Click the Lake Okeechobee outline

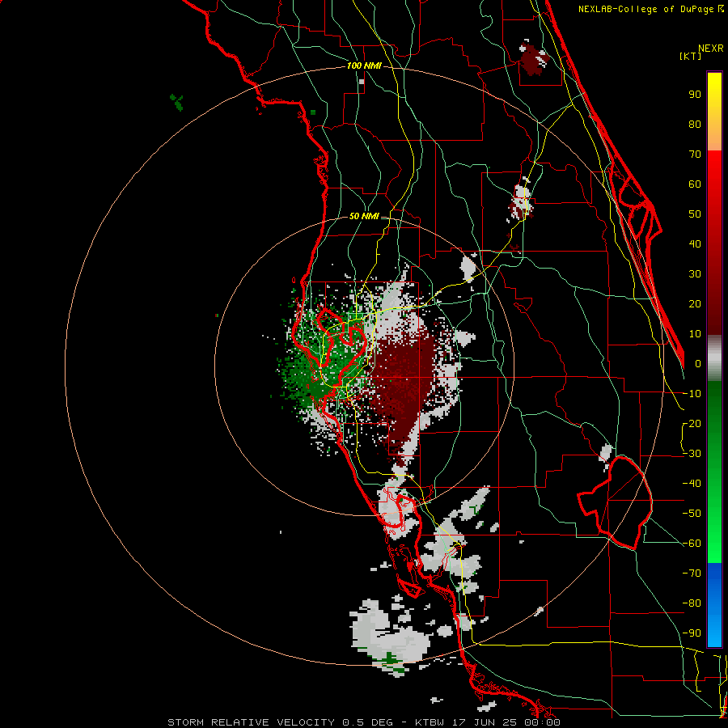click(x=617, y=502)
